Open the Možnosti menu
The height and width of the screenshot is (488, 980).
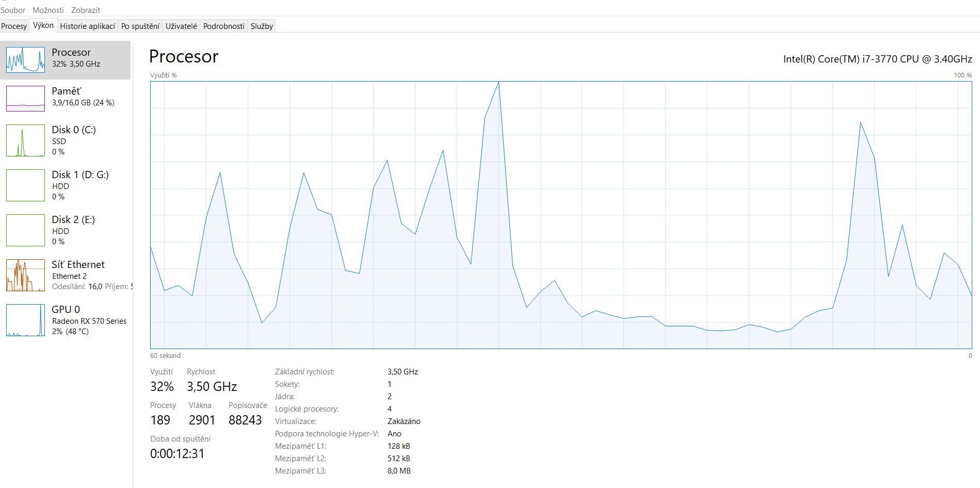click(x=48, y=10)
